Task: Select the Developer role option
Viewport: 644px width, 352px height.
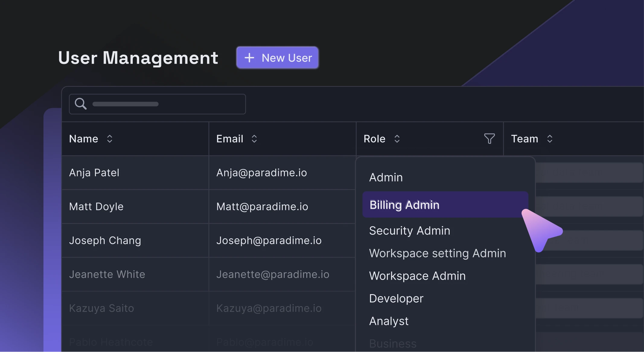Action: 396,298
